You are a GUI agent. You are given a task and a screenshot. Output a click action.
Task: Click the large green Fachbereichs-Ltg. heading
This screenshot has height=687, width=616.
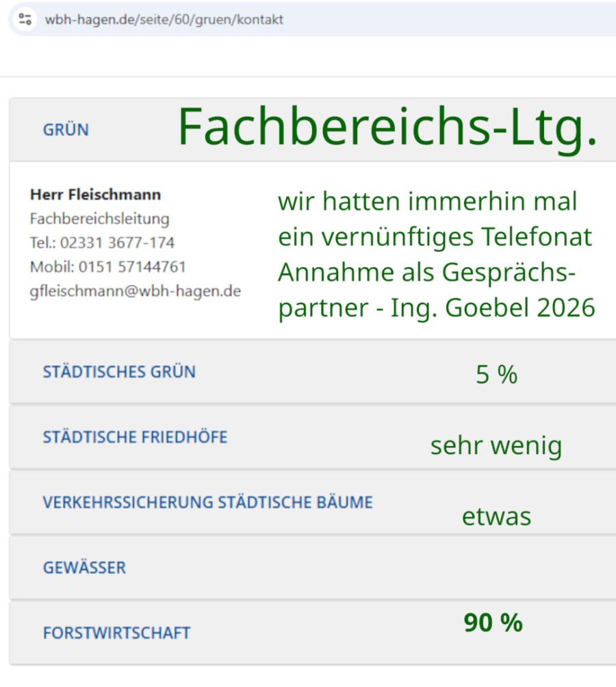tap(387, 127)
